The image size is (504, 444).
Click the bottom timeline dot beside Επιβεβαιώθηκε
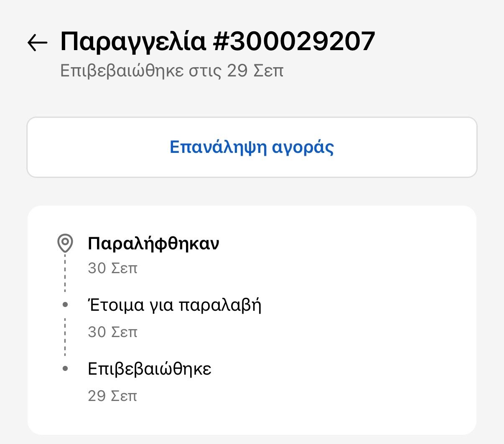click(x=65, y=369)
